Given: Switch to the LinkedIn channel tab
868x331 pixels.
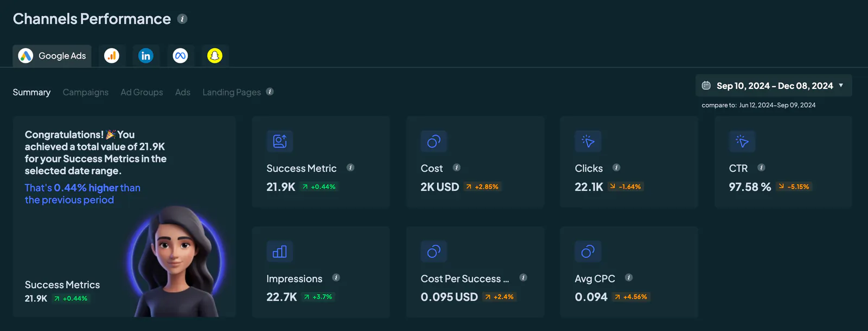Looking at the screenshot, I should click(x=146, y=56).
